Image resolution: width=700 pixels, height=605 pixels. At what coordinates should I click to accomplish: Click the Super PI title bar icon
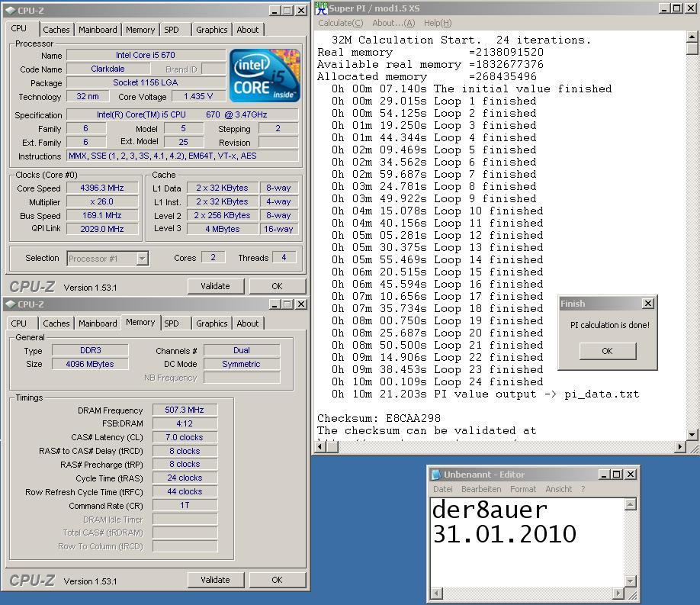click(322, 8)
